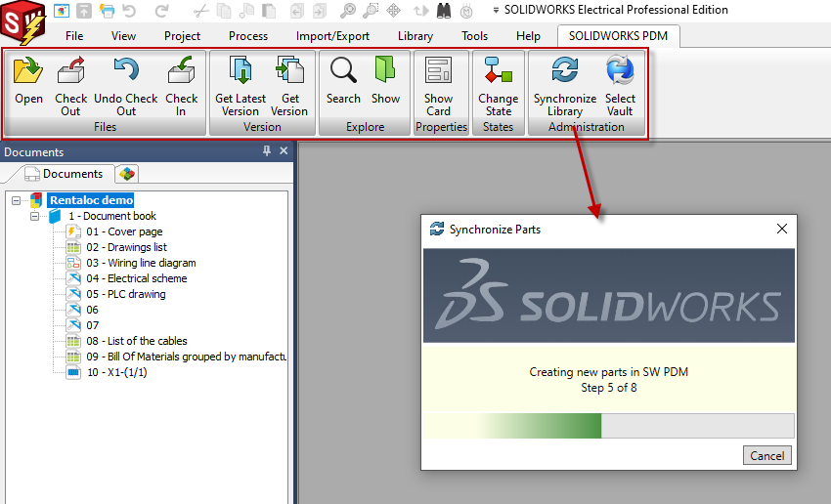The height and width of the screenshot is (504, 831).
Task: Open the Tools ribbon tab
Action: [x=474, y=36]
